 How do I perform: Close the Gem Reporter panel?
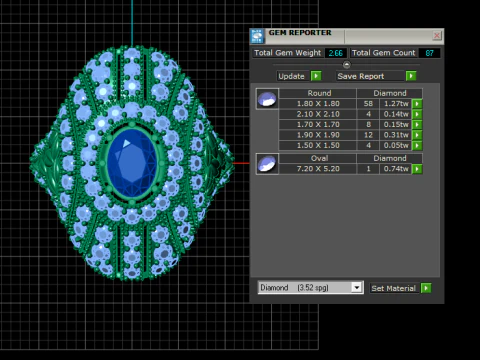click(x=437, y=35)
